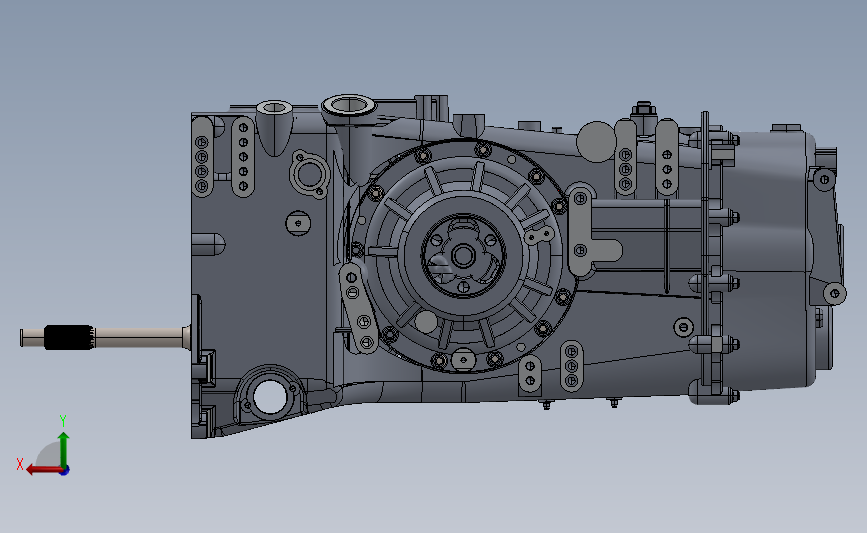The width and height of the screenshot is (867, 533).
Task: Select the splined input shaft on the gearbox
Action: 105,337
